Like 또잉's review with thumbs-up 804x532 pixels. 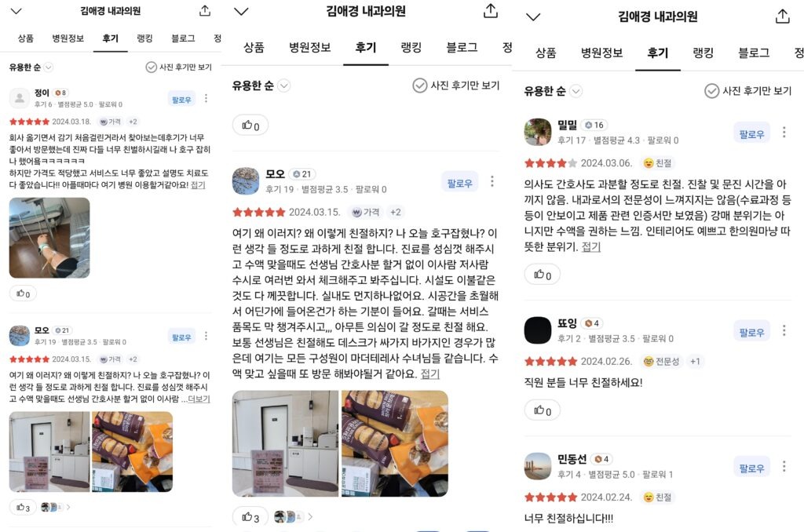[542, 410]
